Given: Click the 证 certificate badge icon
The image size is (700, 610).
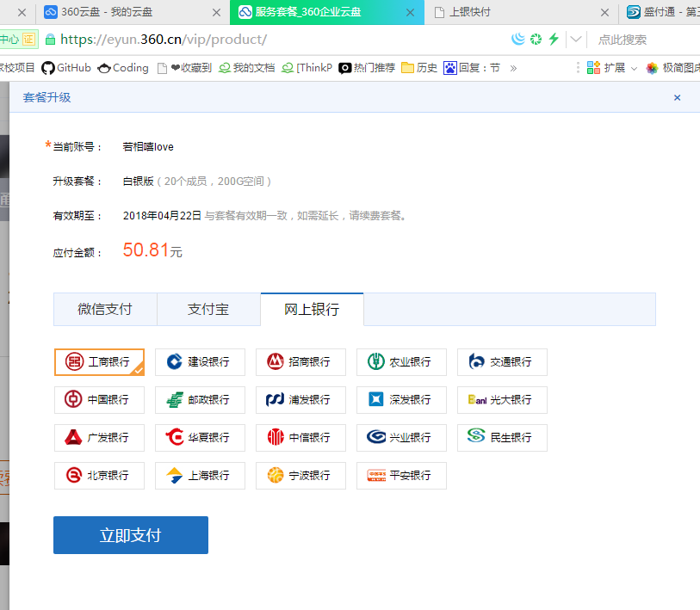Looking at the screenshot, I should tap(28, 40).
